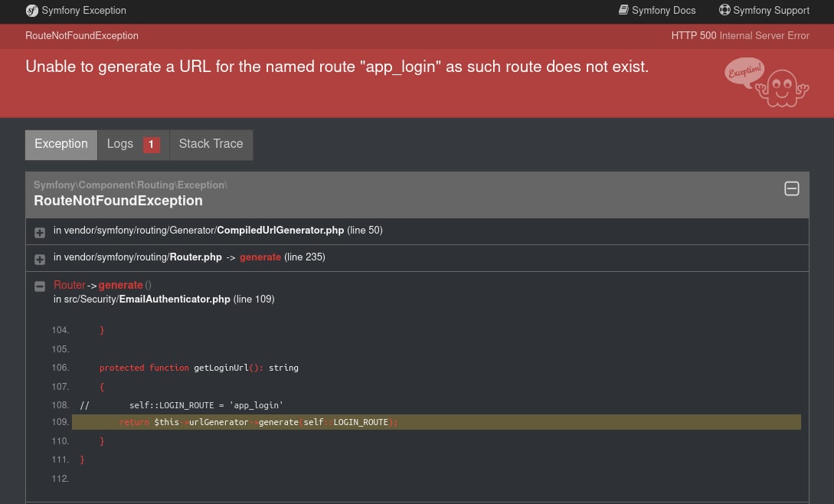Screen dimensions: 834x504
Task: Click the RouteNotFoundException heading in panel
Action: click(x=118, y=201)
